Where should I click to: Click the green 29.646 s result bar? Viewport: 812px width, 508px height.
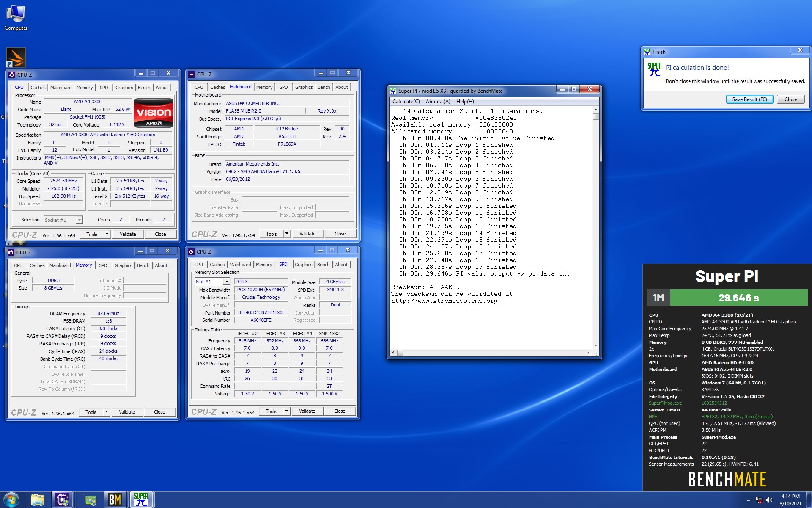point(738,298)
